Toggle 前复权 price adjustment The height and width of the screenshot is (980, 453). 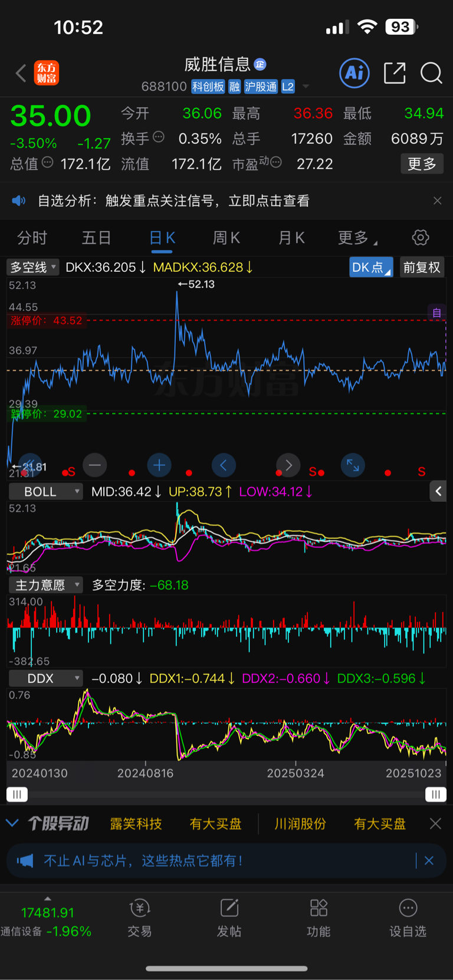(x=422, y=267)
